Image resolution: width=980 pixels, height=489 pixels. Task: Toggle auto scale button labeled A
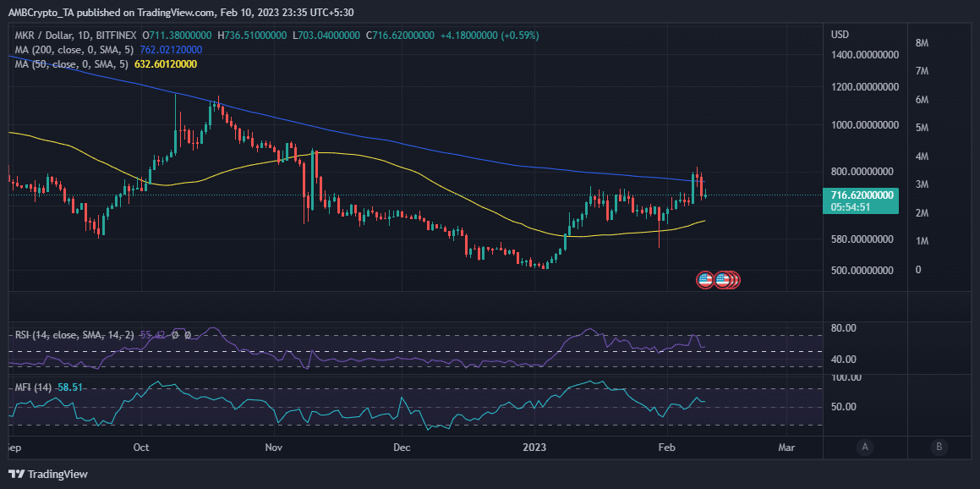click(x=865, y=447)
